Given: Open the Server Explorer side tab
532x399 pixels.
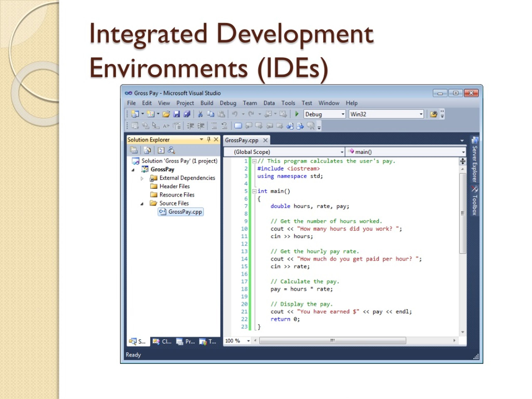Looking at the screenshot, I should (x=474, y=160).
